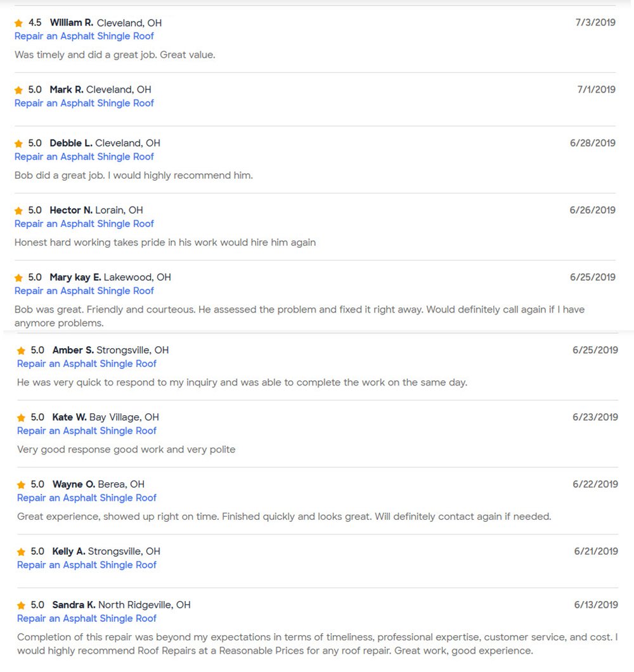Click the star icon next to Hector N.
The height and width of the screenshot is (672, 634).
click(x=19, y=210)
